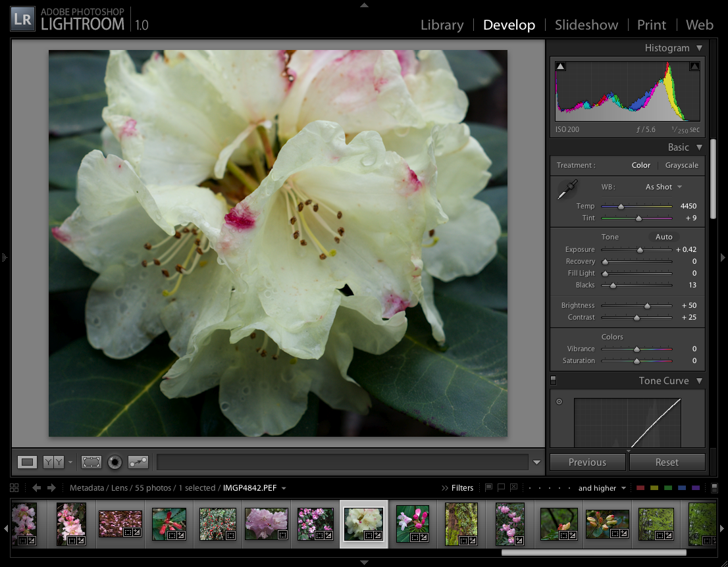
Task: Show the left panel with edge arrow
Action: point(4,257)
